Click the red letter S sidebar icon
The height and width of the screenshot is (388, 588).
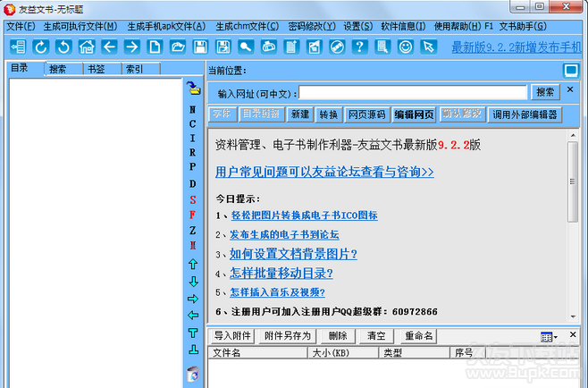click(x=193, y=199)
